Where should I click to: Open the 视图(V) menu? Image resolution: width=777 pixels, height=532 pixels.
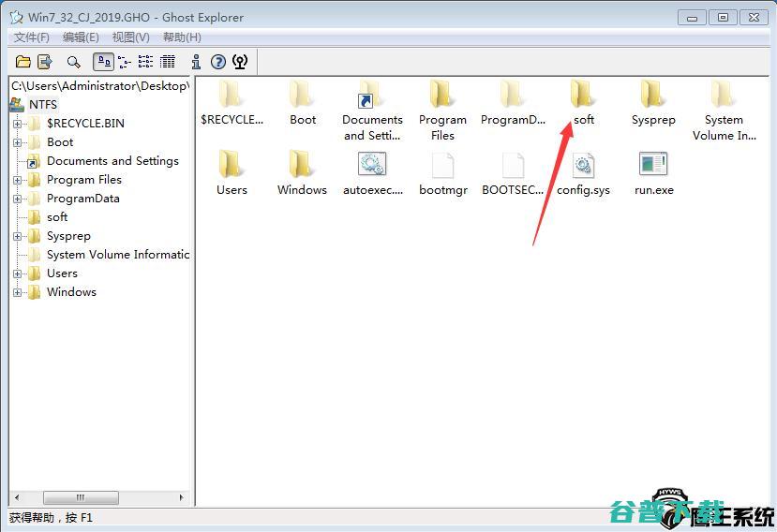tap(130, 37)
